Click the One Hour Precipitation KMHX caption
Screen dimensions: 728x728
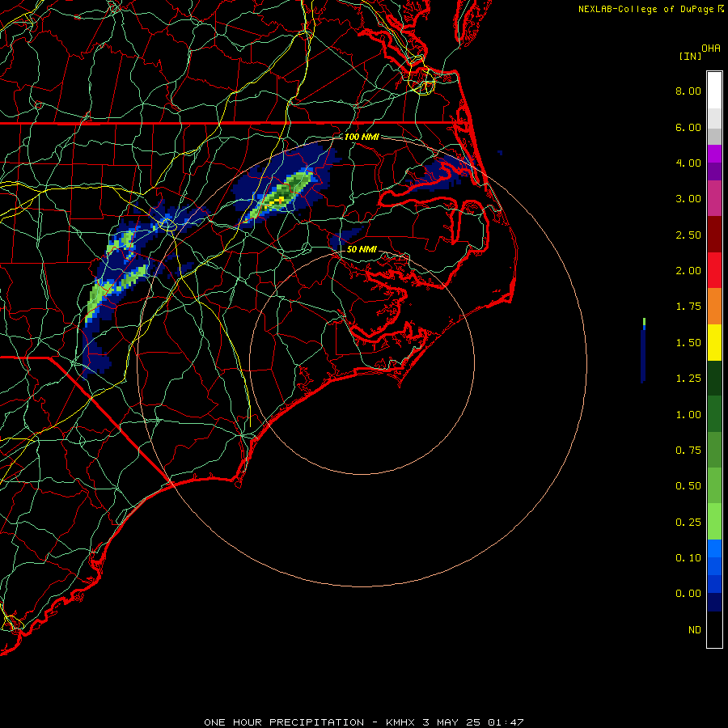click(364, 722)
